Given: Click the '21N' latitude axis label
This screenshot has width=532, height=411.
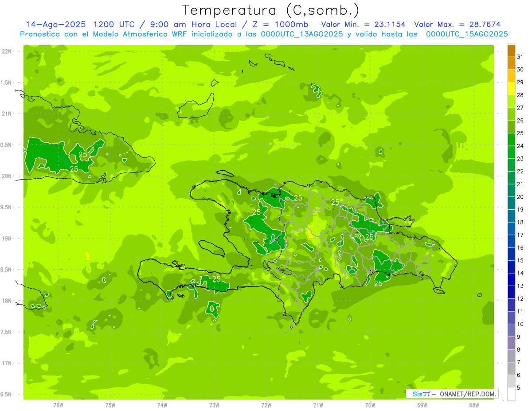Looking at the screenshot, I should tap(7, 114).
